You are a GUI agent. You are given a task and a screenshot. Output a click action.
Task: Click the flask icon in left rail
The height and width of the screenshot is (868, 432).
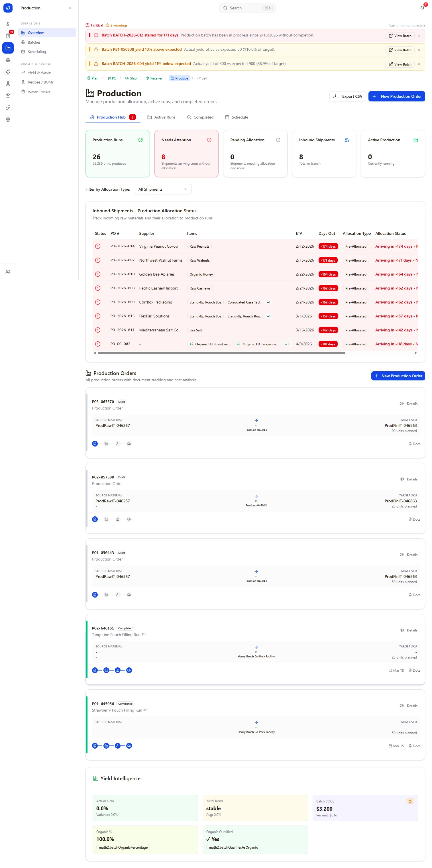point(8,84)
